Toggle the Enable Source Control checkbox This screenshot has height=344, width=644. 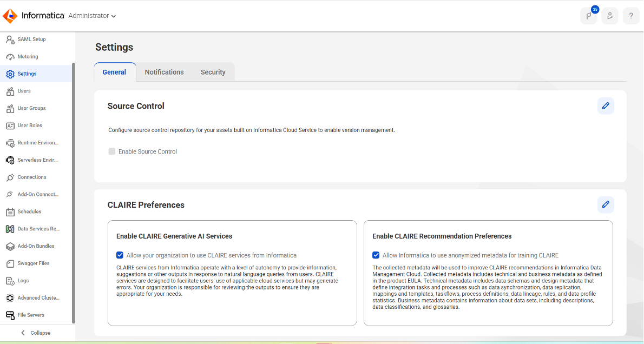111,151
